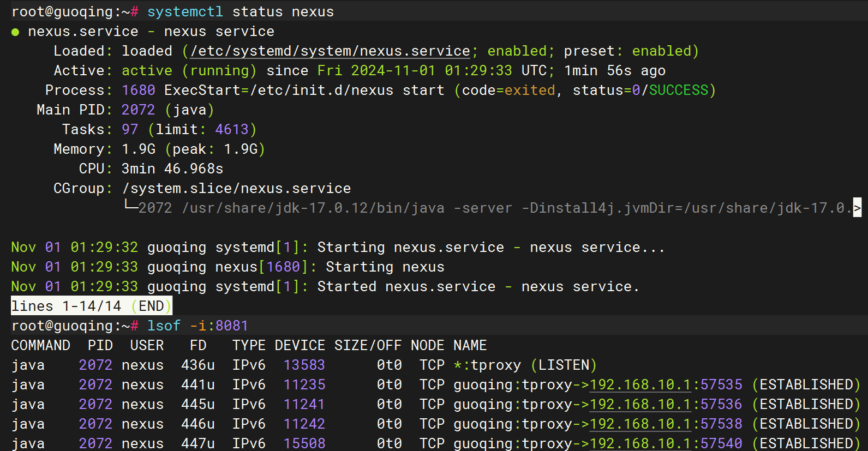Click Tasks count '97'

130,130
